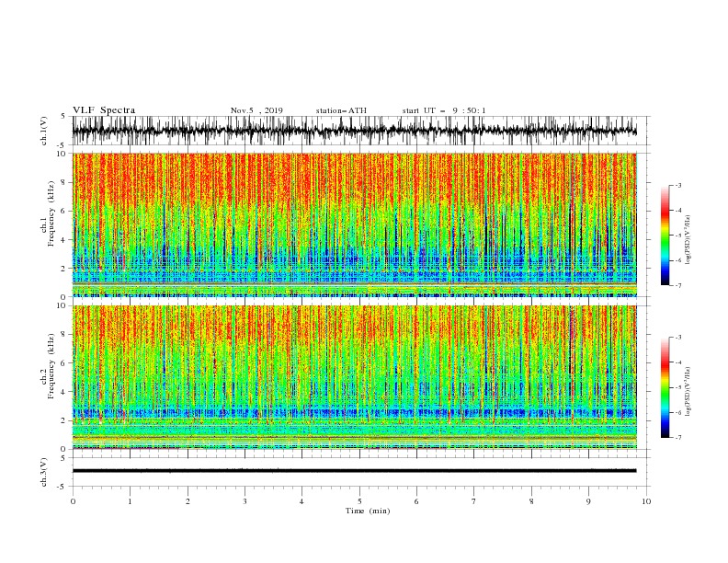This screenshot has height=563, width=728.
Task: Click the "4" kHz tick on ch.2 frequency axis
Action: (x=63, y=392)
